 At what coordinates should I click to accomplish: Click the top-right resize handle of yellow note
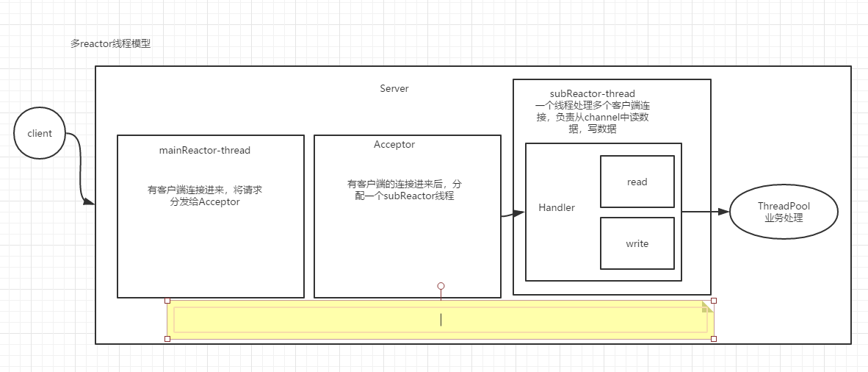click(714, 301)
